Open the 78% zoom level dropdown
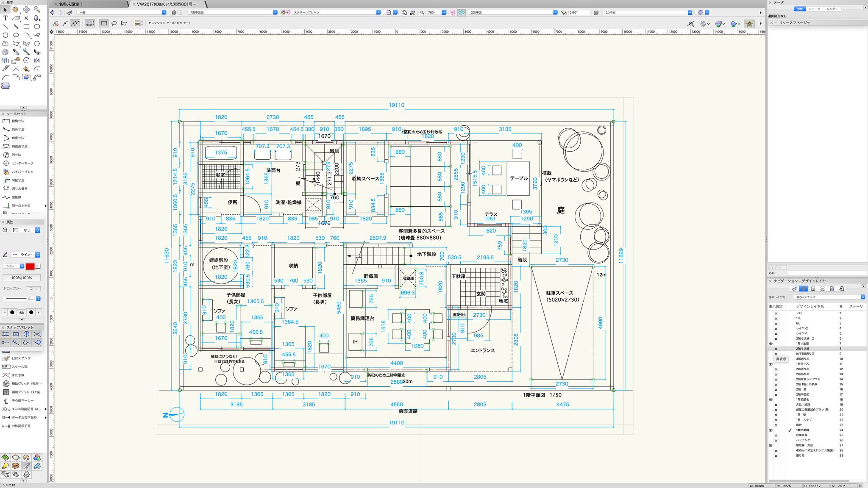The width and height of the screenshot is (868, 488). pos(444,13)
